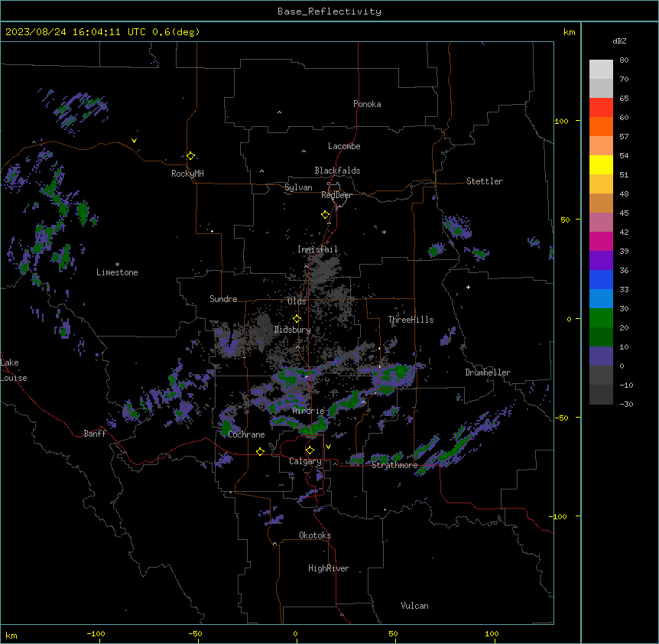The image size is (659, 644).
Task: Select the purple 36-39 dBZ swatch
Action: click(x=601, y=260)
